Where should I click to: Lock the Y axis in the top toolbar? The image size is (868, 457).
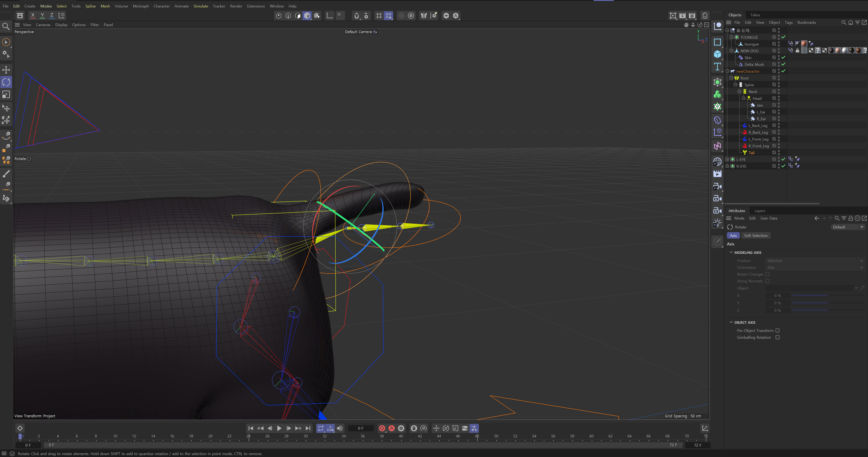(x=42, y=15)
